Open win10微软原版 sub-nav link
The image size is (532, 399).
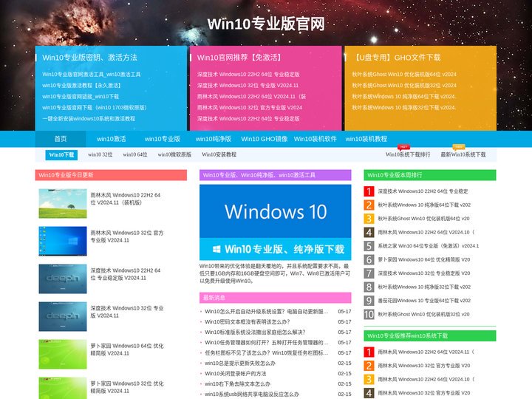(174, 154)
